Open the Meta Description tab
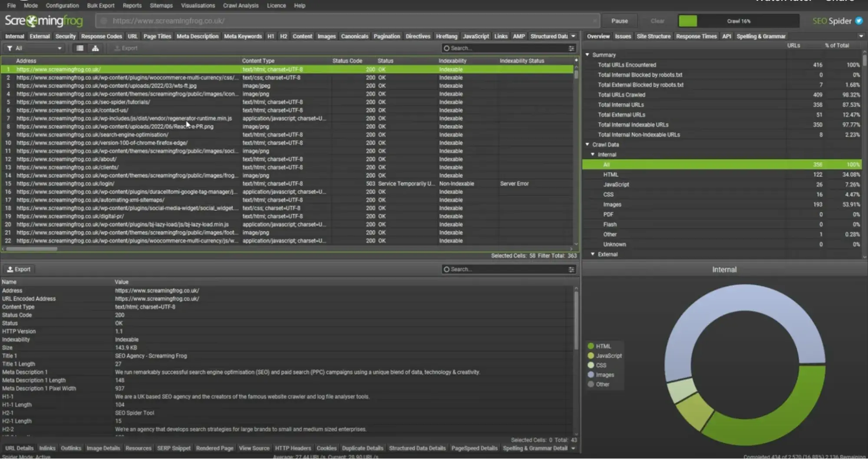 coord(198,37)
